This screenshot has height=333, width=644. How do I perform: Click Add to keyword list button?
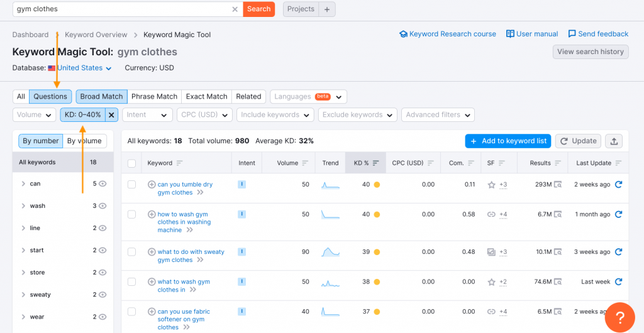point(508,141)
